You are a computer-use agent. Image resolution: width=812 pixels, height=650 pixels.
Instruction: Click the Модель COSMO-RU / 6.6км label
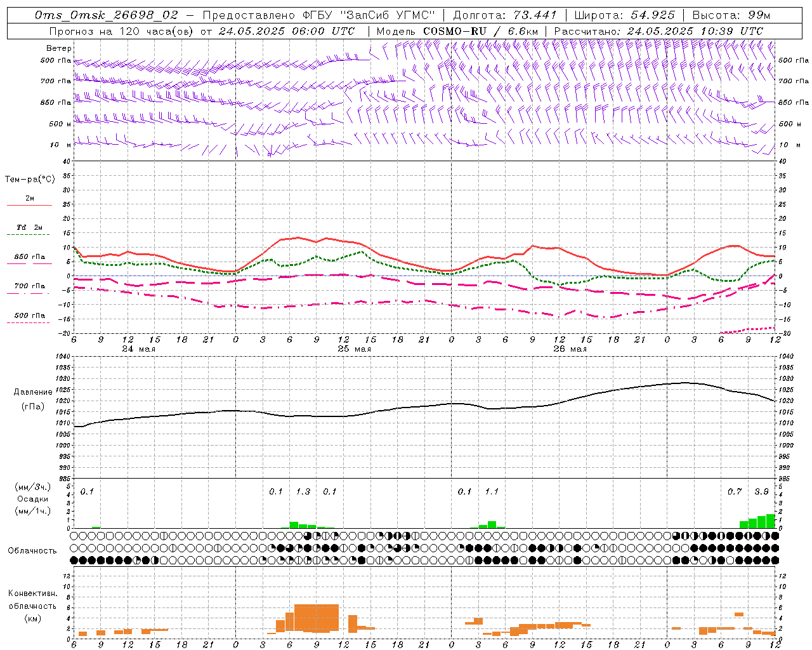click(457, 31)
